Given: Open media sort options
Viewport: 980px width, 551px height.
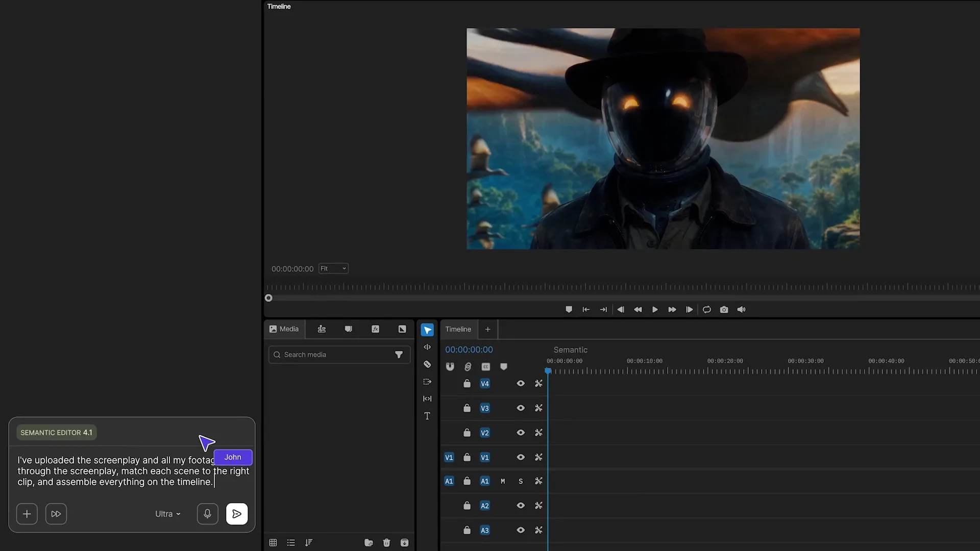Looking at the screenshot, I should 309,543.
